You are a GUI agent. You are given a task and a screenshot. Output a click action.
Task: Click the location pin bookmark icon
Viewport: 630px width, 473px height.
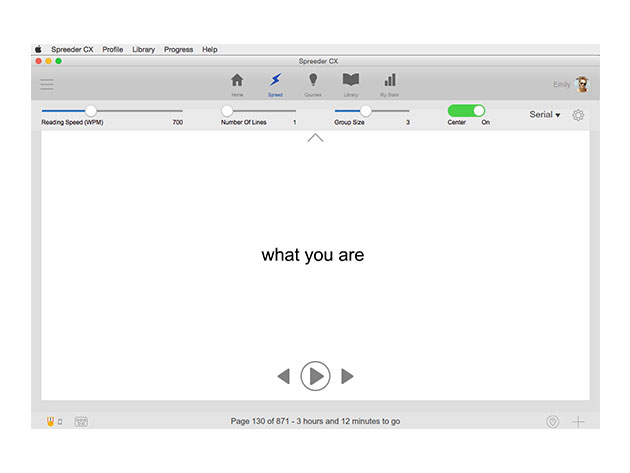click(553, 422)
